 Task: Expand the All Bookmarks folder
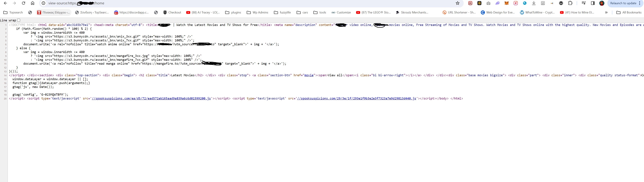click(629, 12)
